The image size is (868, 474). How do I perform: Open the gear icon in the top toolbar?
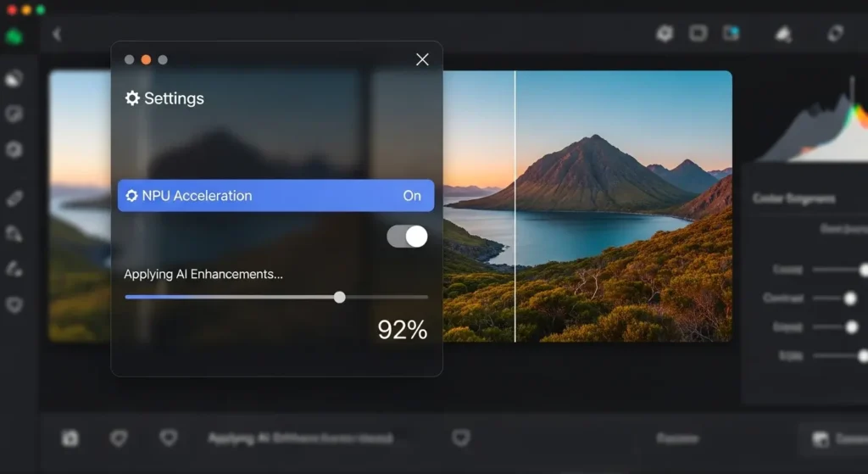(665, 34)
